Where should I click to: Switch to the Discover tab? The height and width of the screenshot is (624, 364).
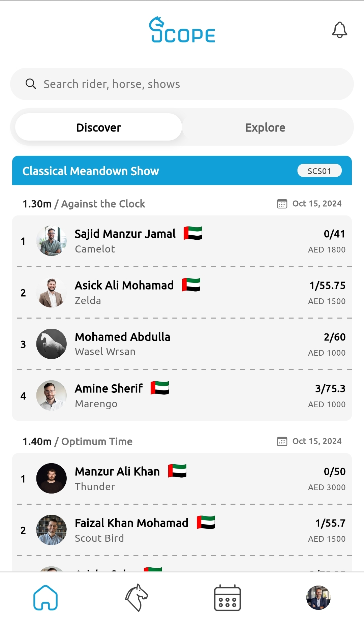coord(98,127)
